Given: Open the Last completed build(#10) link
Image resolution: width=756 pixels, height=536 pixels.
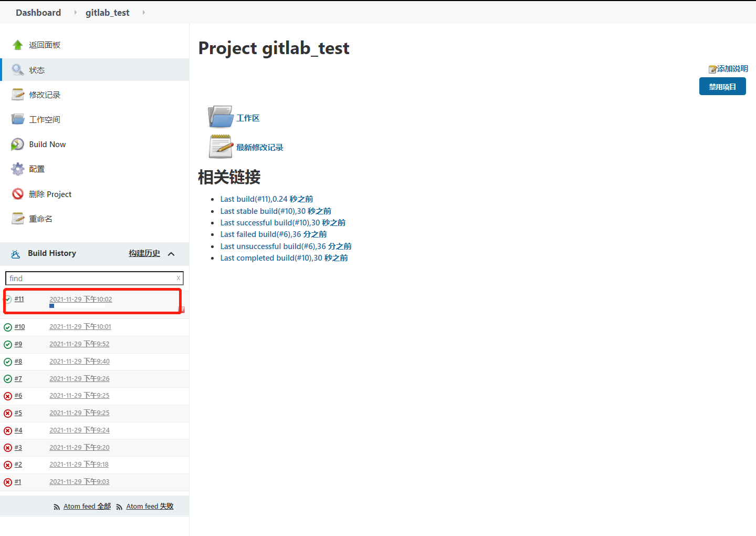Looking at the screenshot, I should tap(284, 258).
